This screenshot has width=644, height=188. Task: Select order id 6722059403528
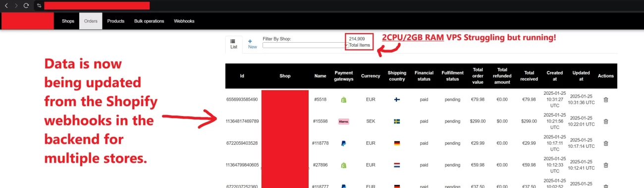242,143
